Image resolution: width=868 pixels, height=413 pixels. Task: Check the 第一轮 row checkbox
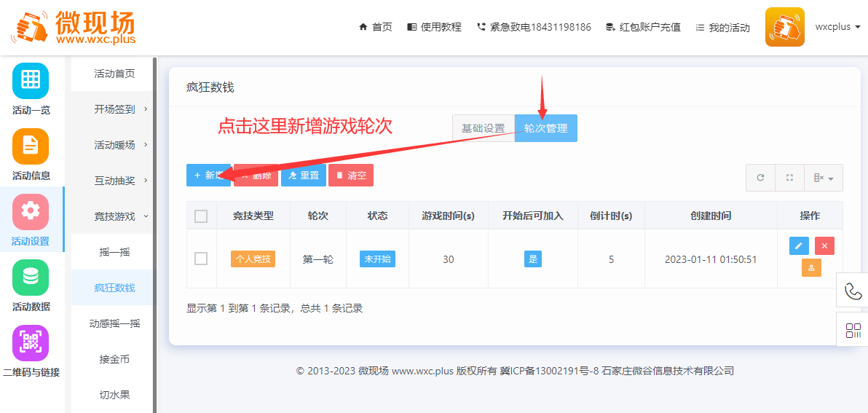click(x=201, y=259)
